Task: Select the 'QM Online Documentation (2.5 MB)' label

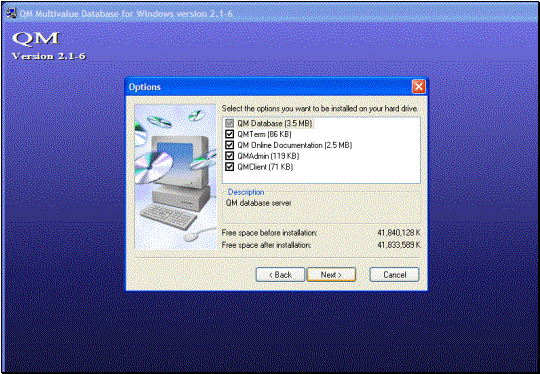Action: tap(295, 145)
